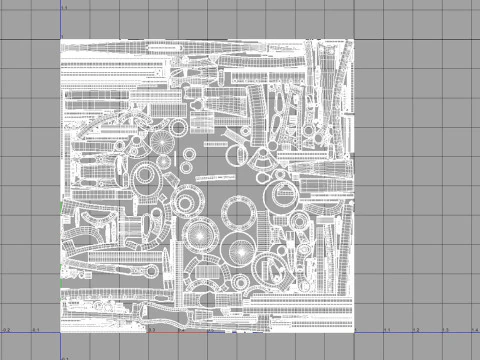Select the upper of two small rings
Screen dimensions: 480x360
189,154
